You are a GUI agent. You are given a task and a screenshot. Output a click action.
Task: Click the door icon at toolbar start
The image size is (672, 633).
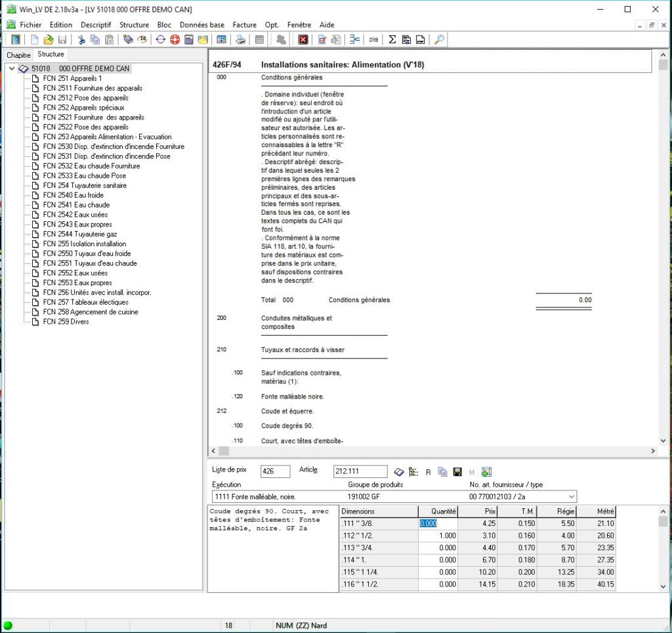point(16,40)
